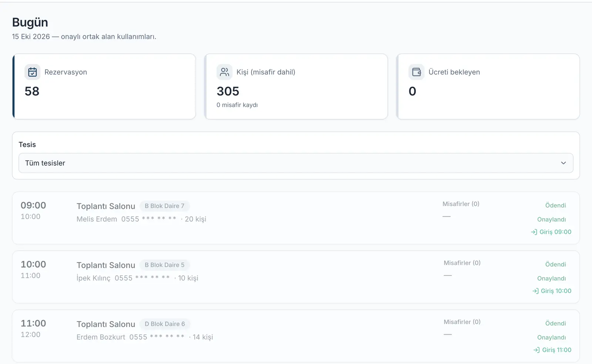Click the Giriş 10:00 check-in link
This screenshot has height=364, width=592.
tap(552, 291)
